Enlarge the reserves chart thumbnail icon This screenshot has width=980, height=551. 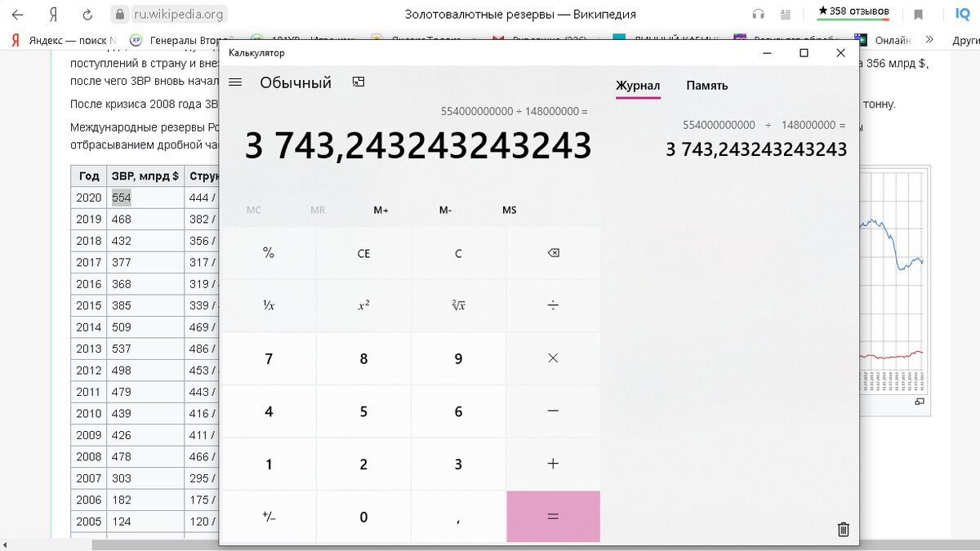pos(920,402)
